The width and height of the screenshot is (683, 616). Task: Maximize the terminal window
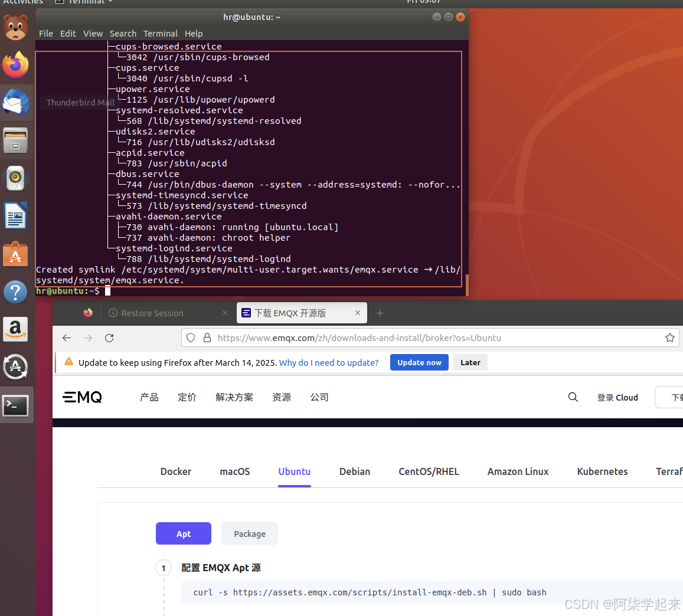[x=448, y=17]
